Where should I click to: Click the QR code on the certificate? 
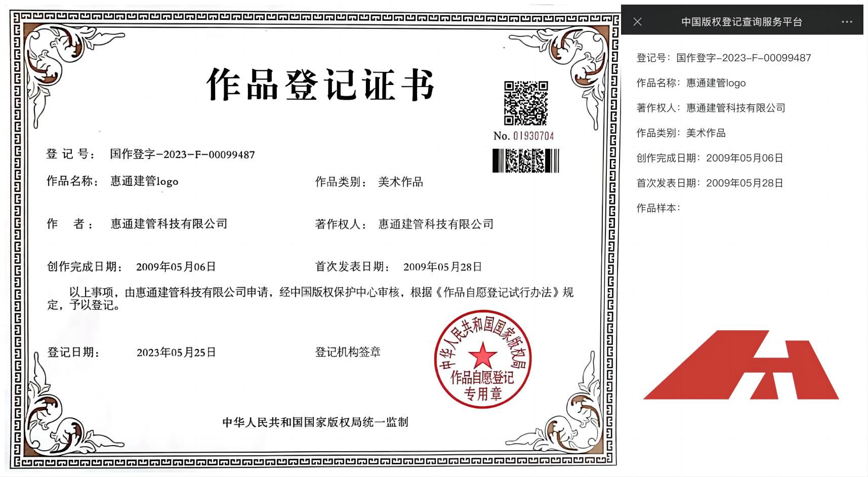(x=526, y=103)
